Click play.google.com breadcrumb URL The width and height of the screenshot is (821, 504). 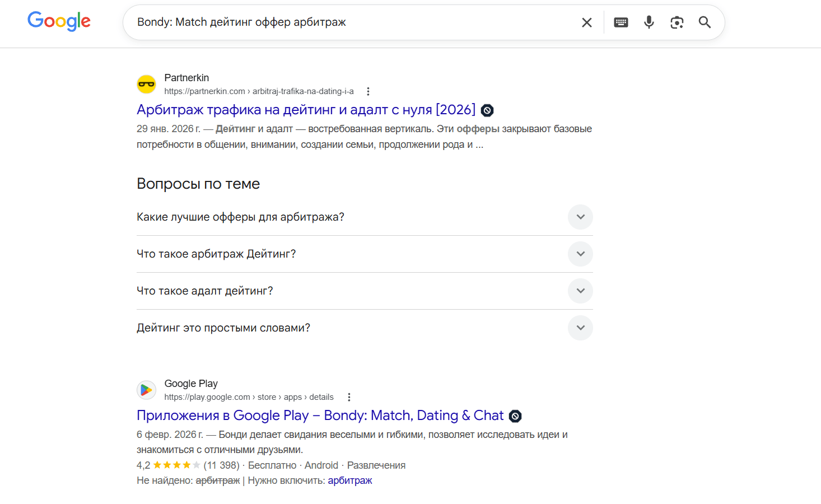tap(249, 397)
